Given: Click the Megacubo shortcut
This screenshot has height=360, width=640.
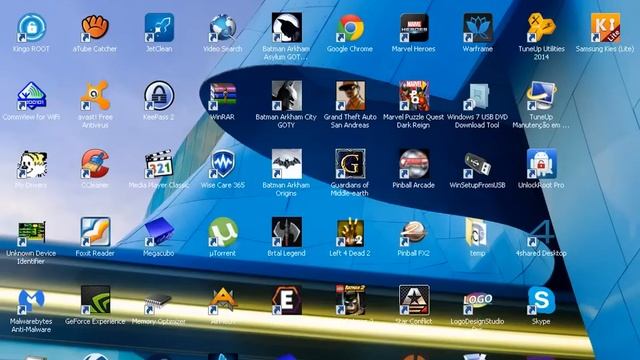Looking at the screenshot, I should pos(159,232).
